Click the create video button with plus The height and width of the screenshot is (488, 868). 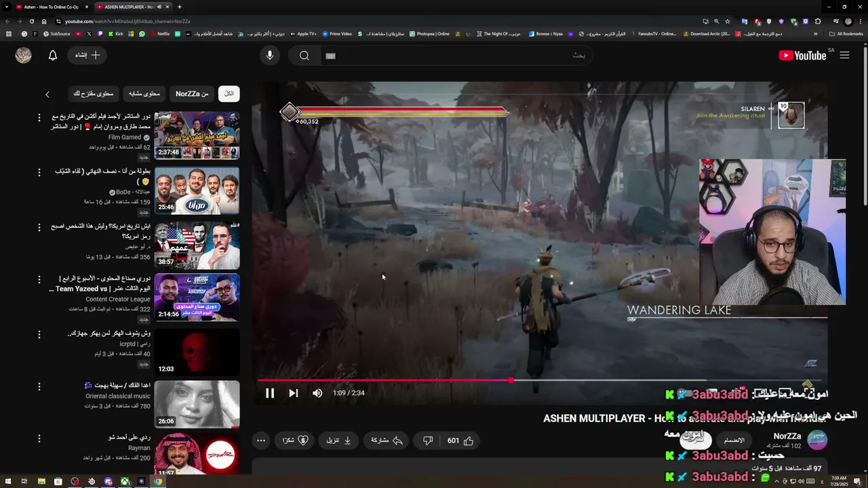pos(87,56)
